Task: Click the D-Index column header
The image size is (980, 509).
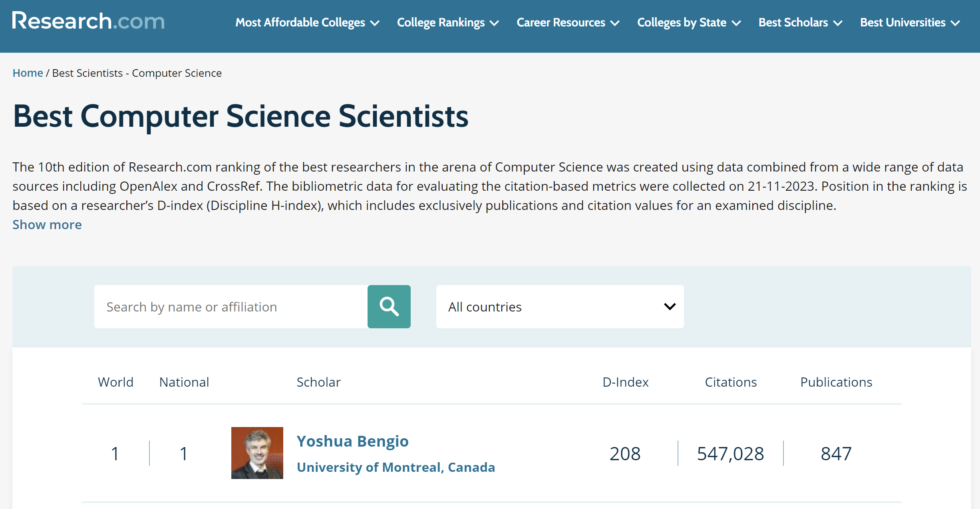Action: (625, 382)
